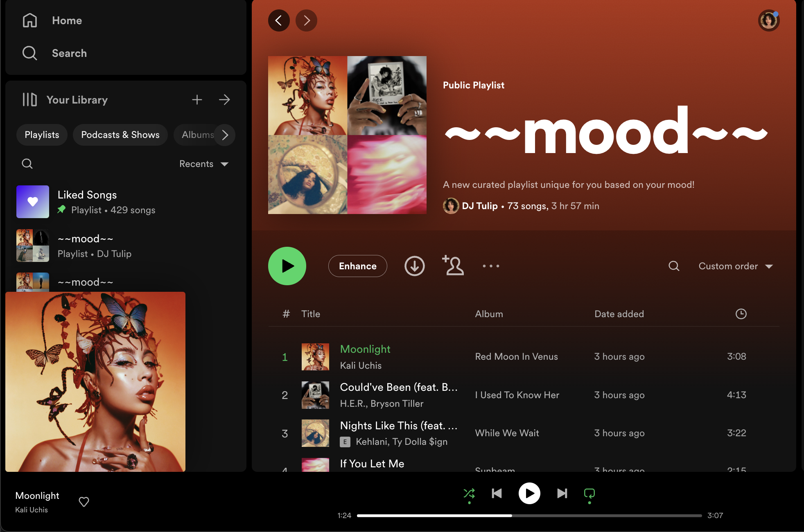Open the While We Wait album link
This screenshot has height=532, width=804.
pos(507,433)
